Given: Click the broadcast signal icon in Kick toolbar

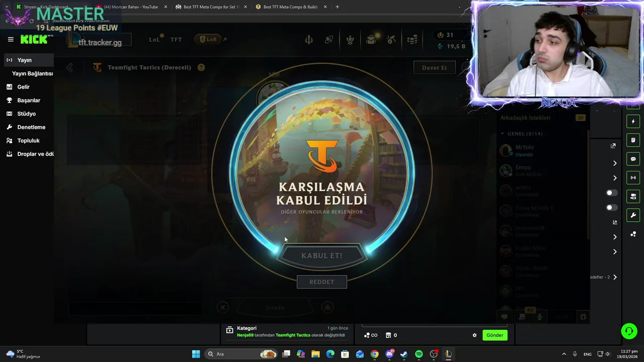Looking at the screenshot, I should 633,177.
